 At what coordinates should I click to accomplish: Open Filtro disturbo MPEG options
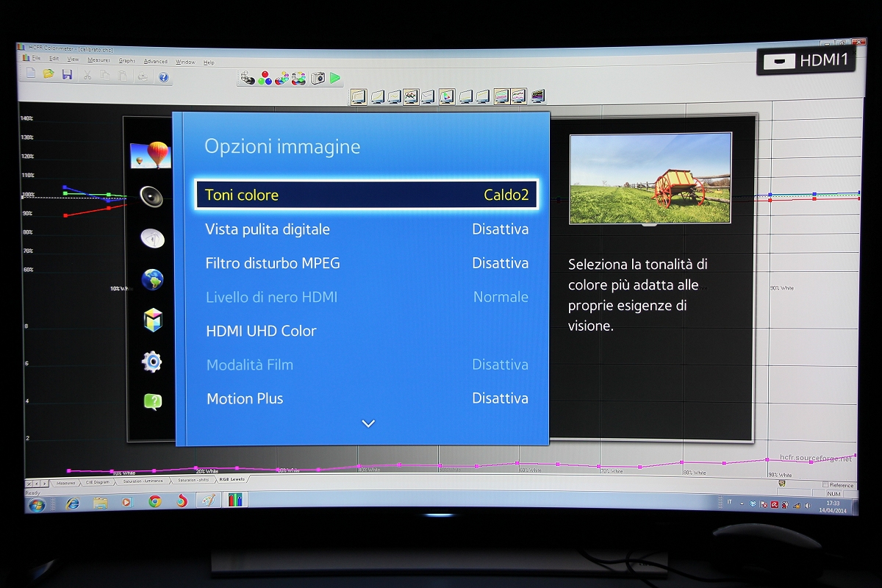coord(367,263)
